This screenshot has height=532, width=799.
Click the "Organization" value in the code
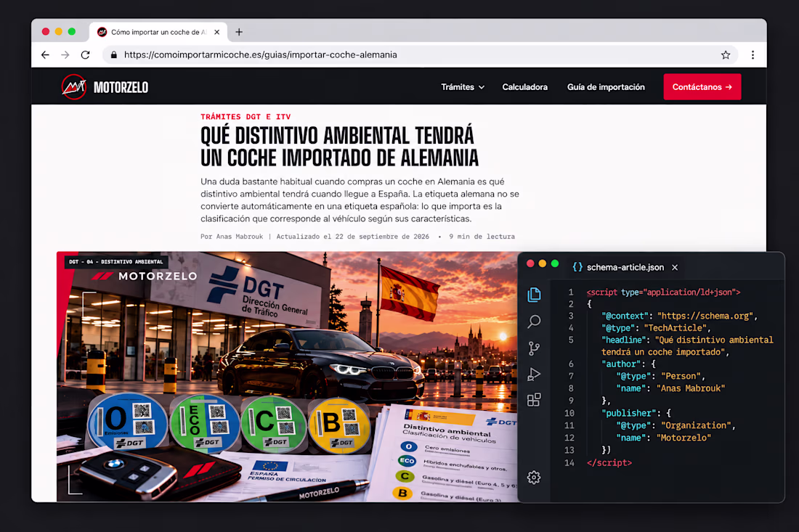(696, 425)
